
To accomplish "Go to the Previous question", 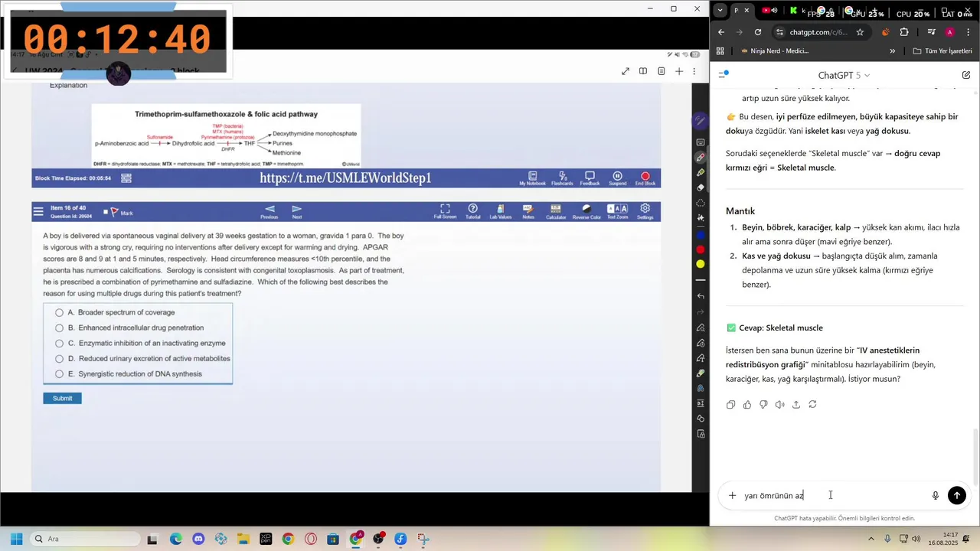I will 269,211.
